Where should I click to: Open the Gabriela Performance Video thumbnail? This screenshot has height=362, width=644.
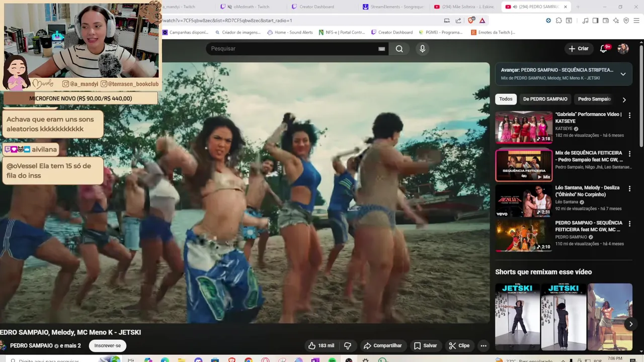pos(524,127)
